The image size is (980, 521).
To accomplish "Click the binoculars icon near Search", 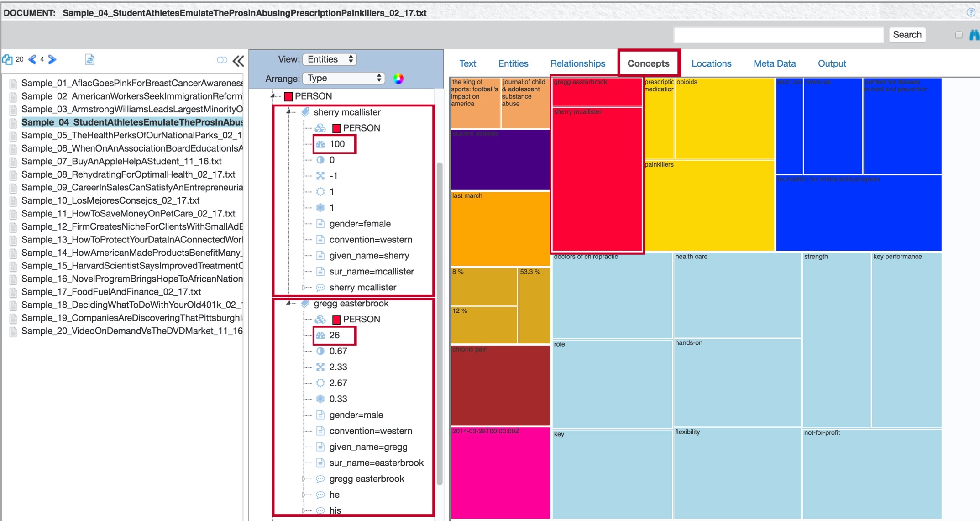I will click(x=975, y=35).
